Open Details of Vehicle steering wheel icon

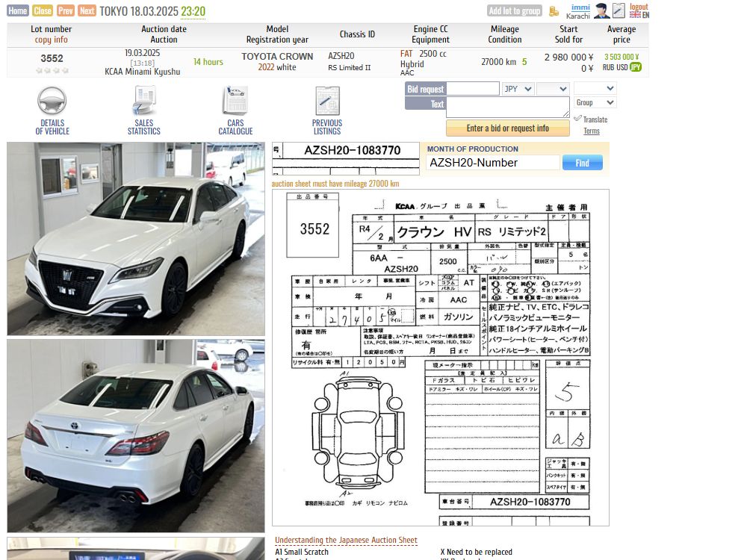point(52,101)
